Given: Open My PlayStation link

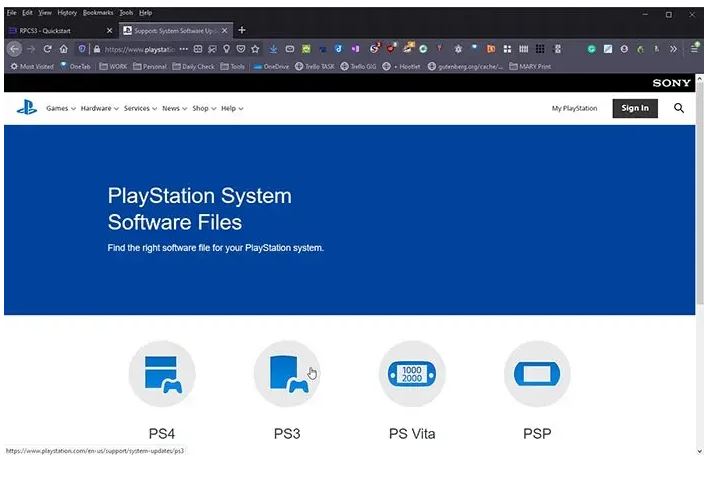Looking at the screenshot, I should pyautogui.click(x=574, y=108).
